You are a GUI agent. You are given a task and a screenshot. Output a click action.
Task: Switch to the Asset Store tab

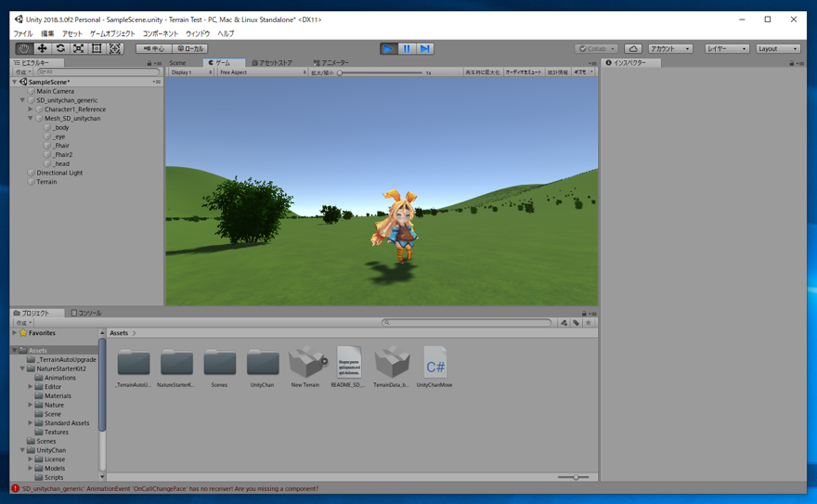272,63
